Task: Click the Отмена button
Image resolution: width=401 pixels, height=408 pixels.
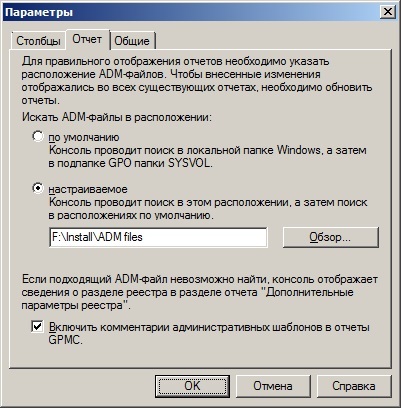Action: pyautogui.click(x=273, y=386)
